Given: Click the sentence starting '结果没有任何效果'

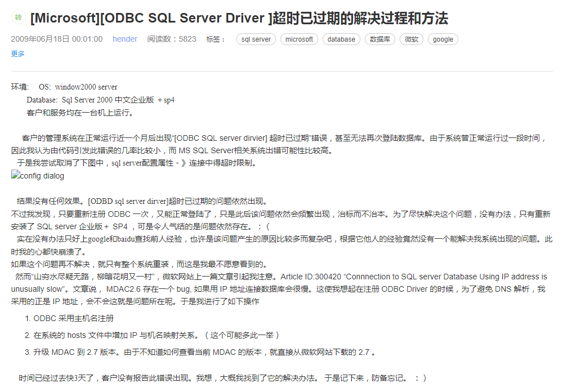Looking at the screenshot, I should [x=142, y=201].
